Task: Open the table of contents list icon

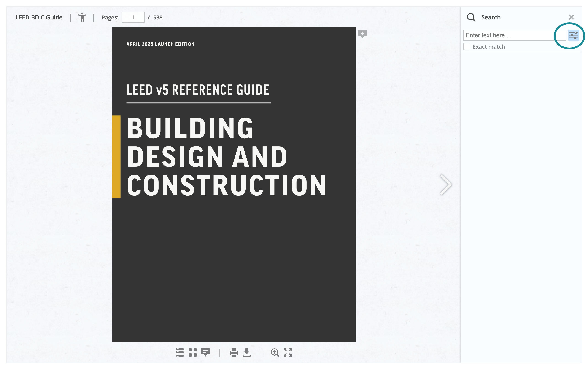Action: tap(180, 352)
